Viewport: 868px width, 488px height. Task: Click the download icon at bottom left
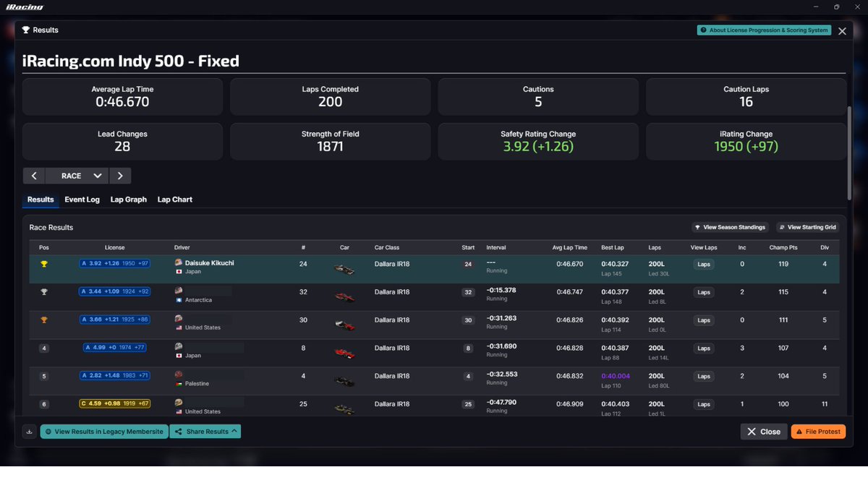[30, 432]
